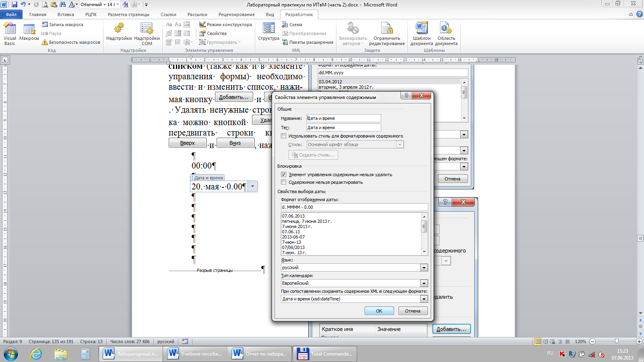Select date format '2013-06-07' in list
644x362 pixels.
(293, 237)
